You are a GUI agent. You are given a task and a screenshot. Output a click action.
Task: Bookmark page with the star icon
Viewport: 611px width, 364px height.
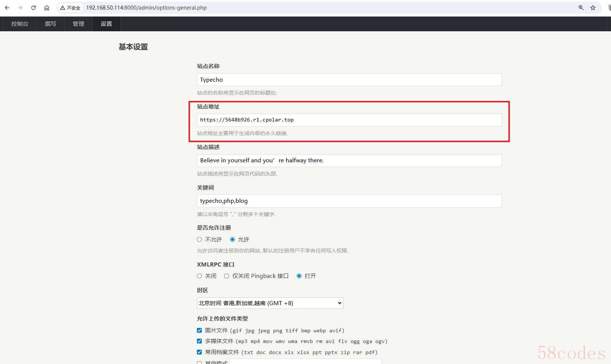coord(593,8)
